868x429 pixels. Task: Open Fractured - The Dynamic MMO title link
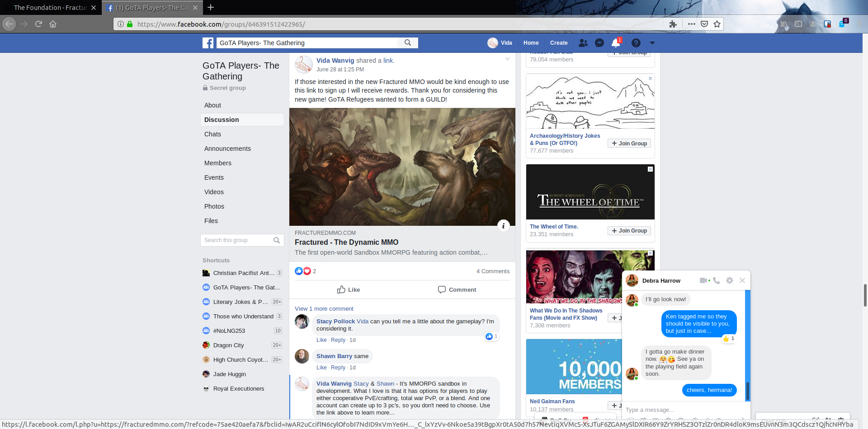tap(347, 242)
